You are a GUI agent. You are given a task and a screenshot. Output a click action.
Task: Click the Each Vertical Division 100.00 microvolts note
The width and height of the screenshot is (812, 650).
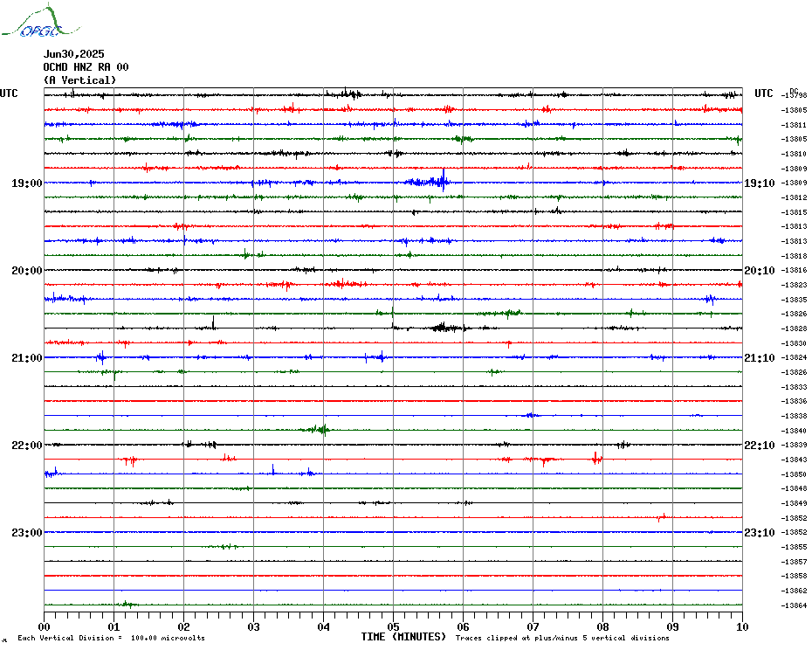pyautogui.click(x=112, y=638)
